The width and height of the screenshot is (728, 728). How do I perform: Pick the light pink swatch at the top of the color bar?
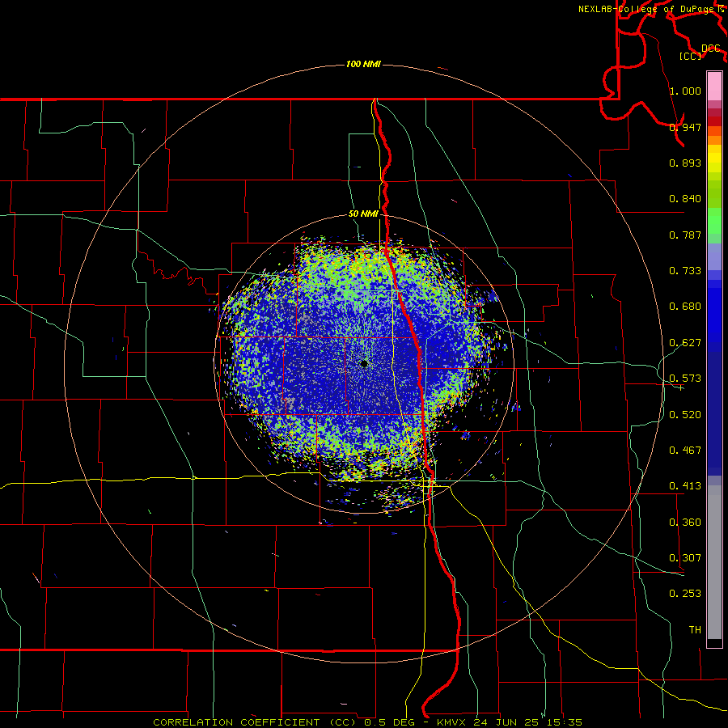coord(714,86)
